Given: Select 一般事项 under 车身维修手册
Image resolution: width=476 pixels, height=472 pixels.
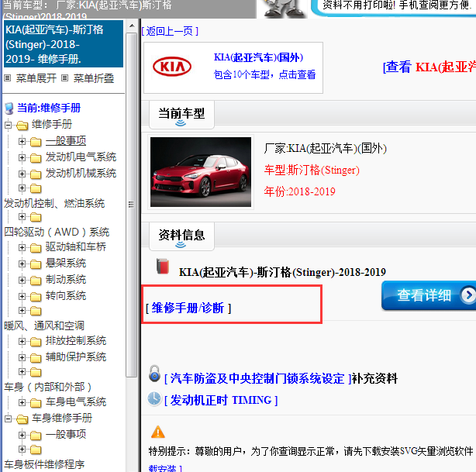Looking at the screenshot, I should pyautogui.click(x=66, y=434).
